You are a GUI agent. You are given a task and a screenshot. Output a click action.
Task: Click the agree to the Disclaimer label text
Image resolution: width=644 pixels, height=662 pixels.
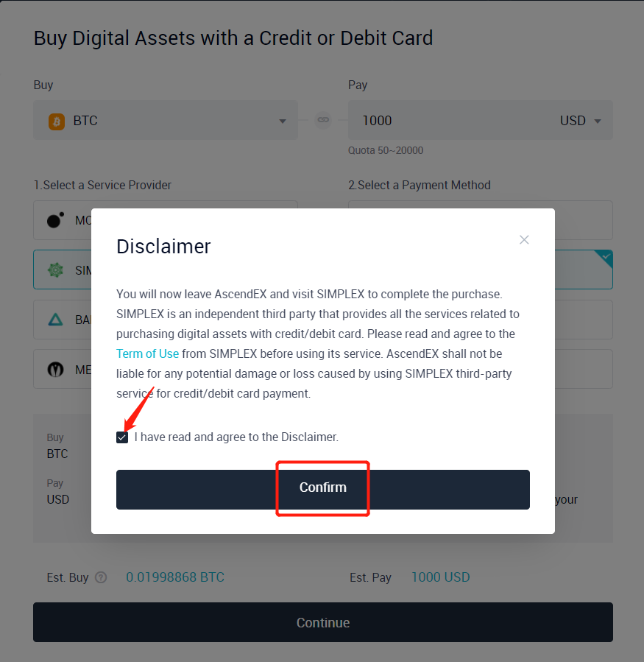[236, 437]
